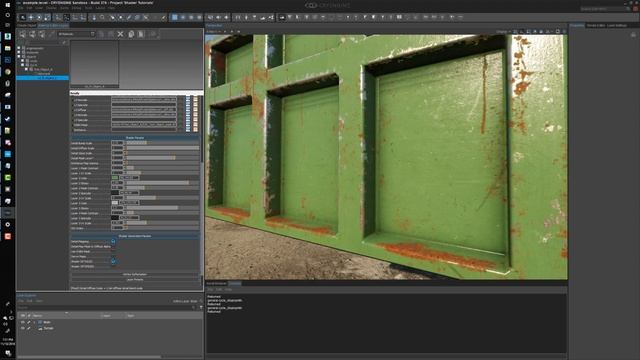The image size is (640, 360).
Task: Open the Properties tab in the right panel
Action: [577, 25]
